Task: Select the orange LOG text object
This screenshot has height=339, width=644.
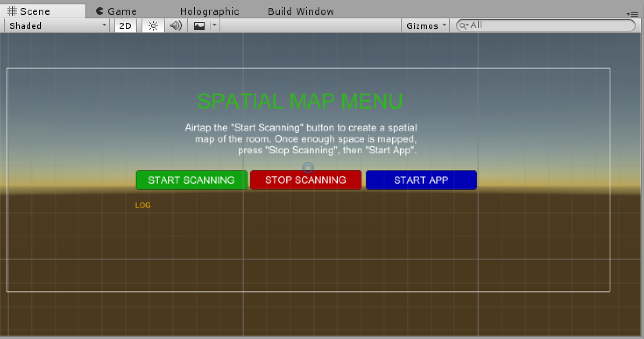Action: [x=143, y=205]
